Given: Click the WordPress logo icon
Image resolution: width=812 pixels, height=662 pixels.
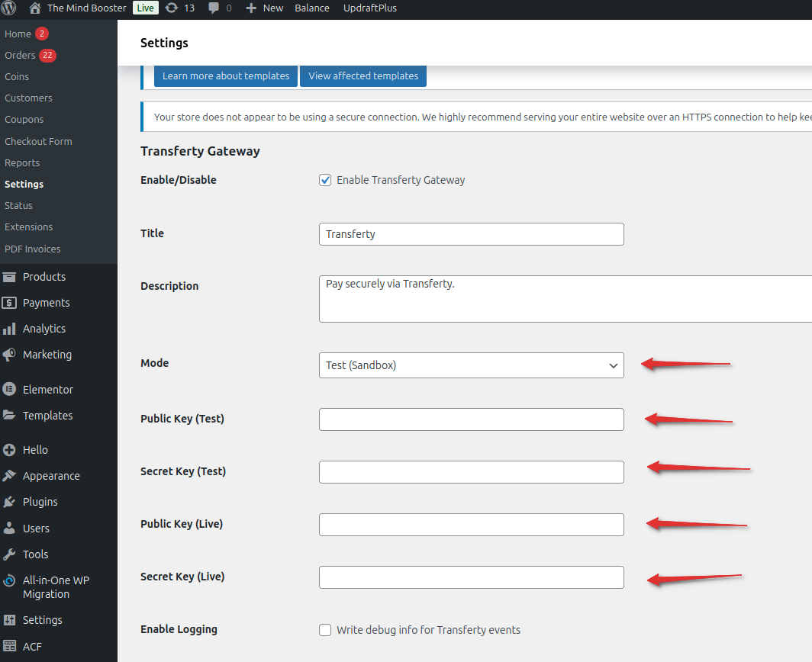Looking at the screenshot, I should (x=9, y=8).
